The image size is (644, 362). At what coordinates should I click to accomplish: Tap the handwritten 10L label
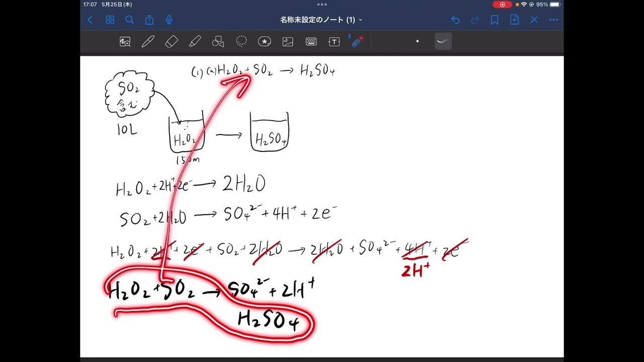pyautogui.click(x=127, y=130)
